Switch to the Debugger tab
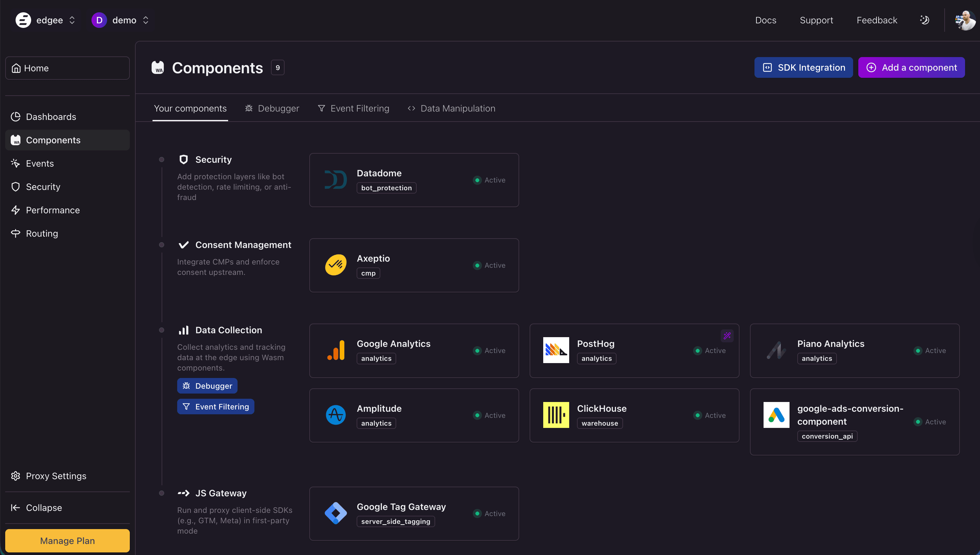The width and height of the screenshot is (980, 555). 272,109
